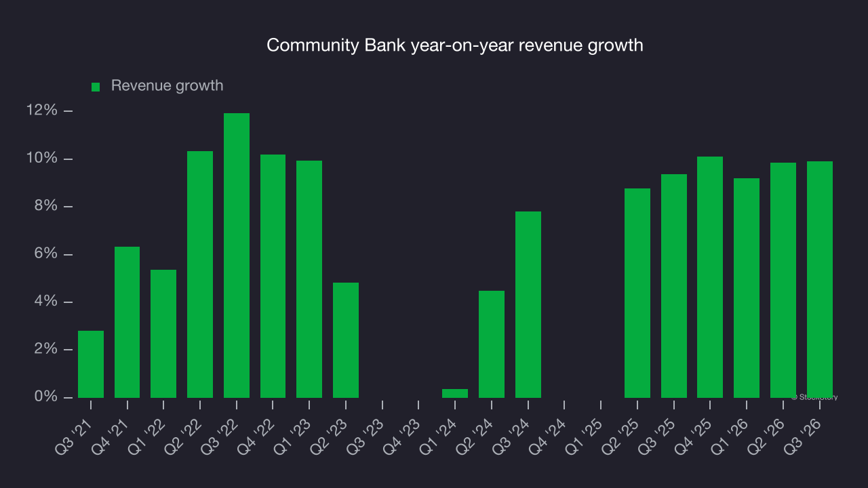This screenshot has width=868, height=488.
Task: Select the Q3 '25 revenue bar
Action: click(x=674, y=286)
